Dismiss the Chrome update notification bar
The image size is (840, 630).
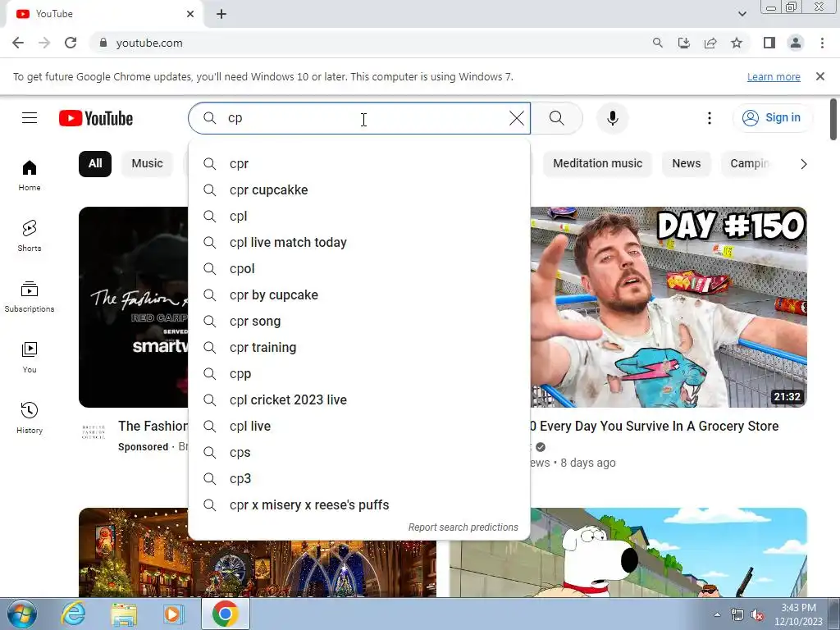[x=820, y=76]
